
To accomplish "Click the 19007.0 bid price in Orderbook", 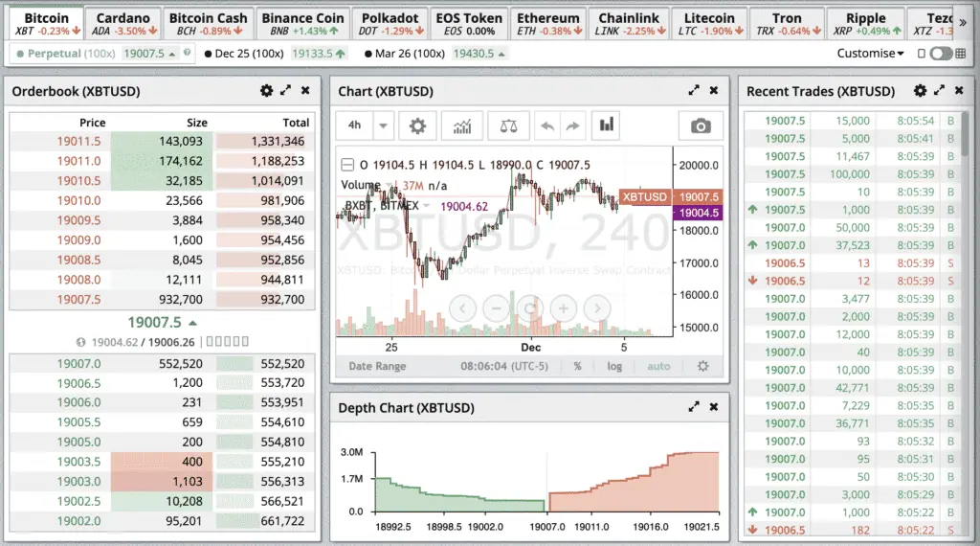I will 78,363.
